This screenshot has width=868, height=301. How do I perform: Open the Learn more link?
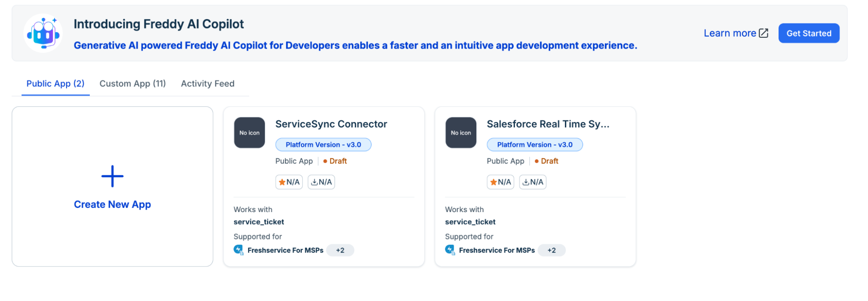(730, 33)
